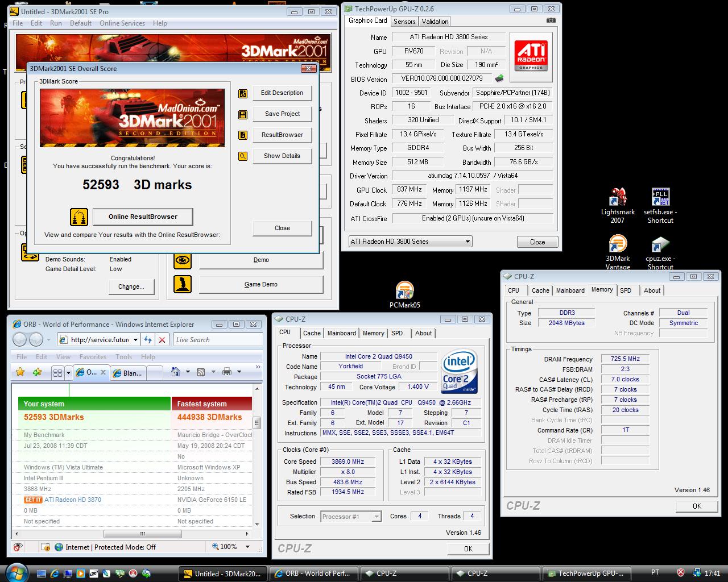Click the IE Stop loading icon
Viewport: 728px width, 582px height.
(162, 340)
